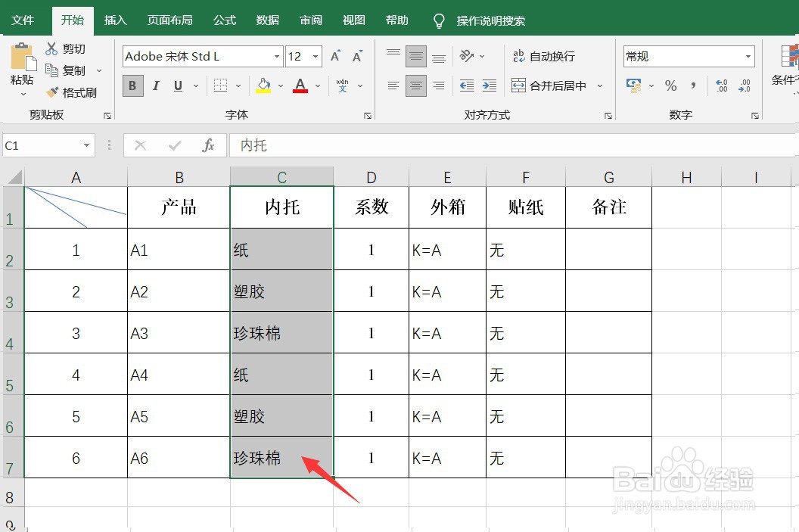Screen dimensions: 799x532
Task: Click the fill color bucket icon
Action: coord(263,86)
